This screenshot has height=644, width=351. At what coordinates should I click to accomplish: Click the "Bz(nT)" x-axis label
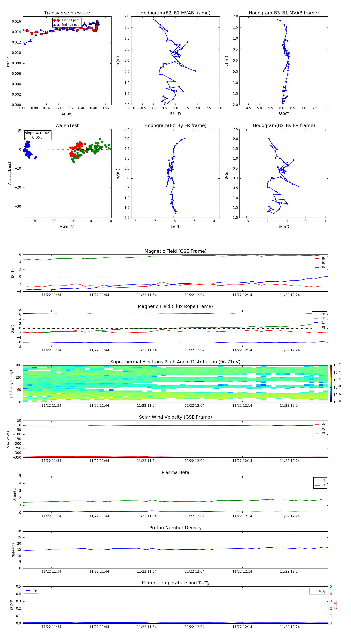pyautogui.click(x=175, y=227)
